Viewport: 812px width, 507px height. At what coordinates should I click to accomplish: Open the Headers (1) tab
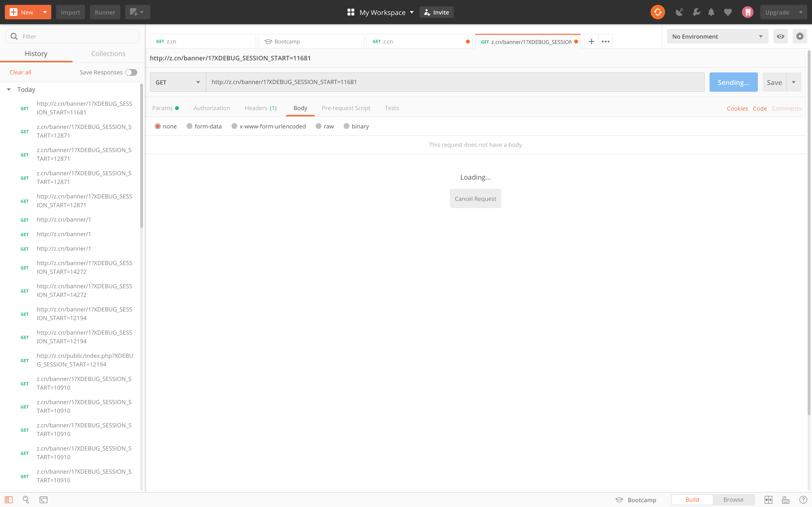point(260,108)
